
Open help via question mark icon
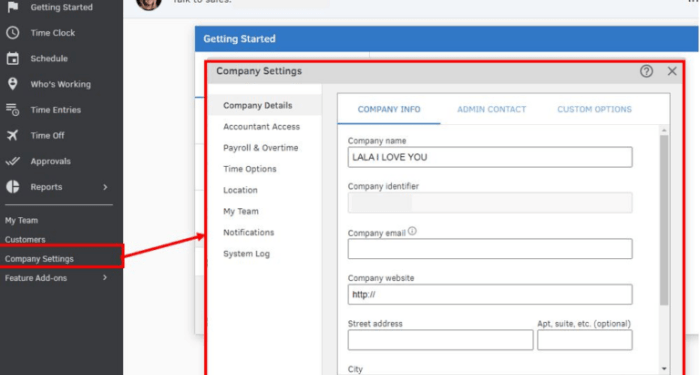(x=646, y=71)
